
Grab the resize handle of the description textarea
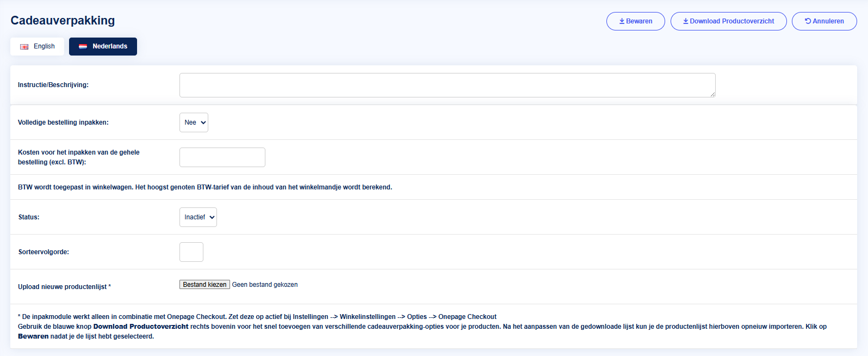click(x=712, y=94)
